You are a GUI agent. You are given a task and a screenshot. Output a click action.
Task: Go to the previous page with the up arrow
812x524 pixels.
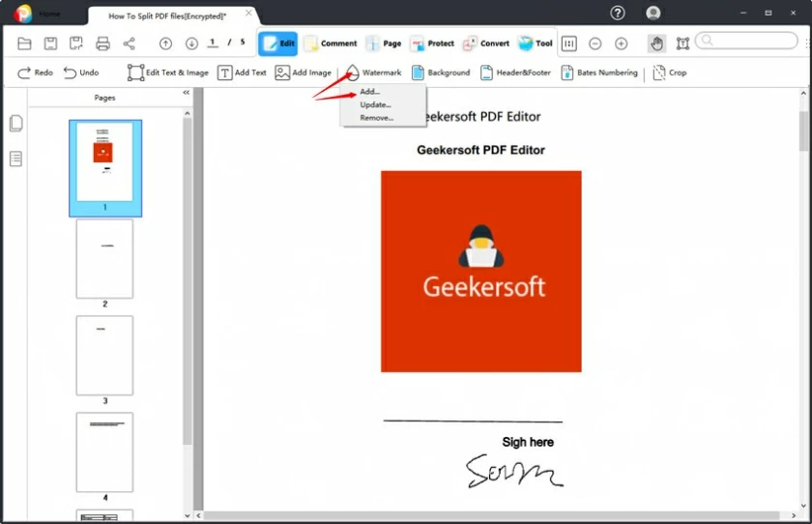[165, 44]
